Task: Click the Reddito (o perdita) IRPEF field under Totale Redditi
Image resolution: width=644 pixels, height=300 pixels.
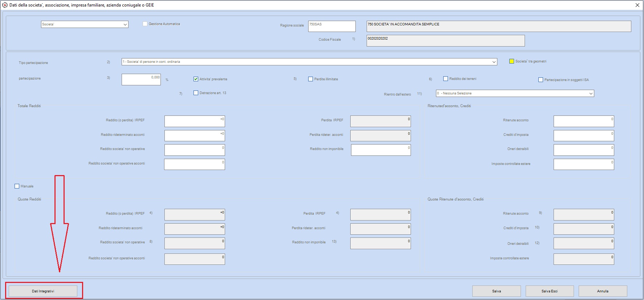Action: (x=195, y=121)
